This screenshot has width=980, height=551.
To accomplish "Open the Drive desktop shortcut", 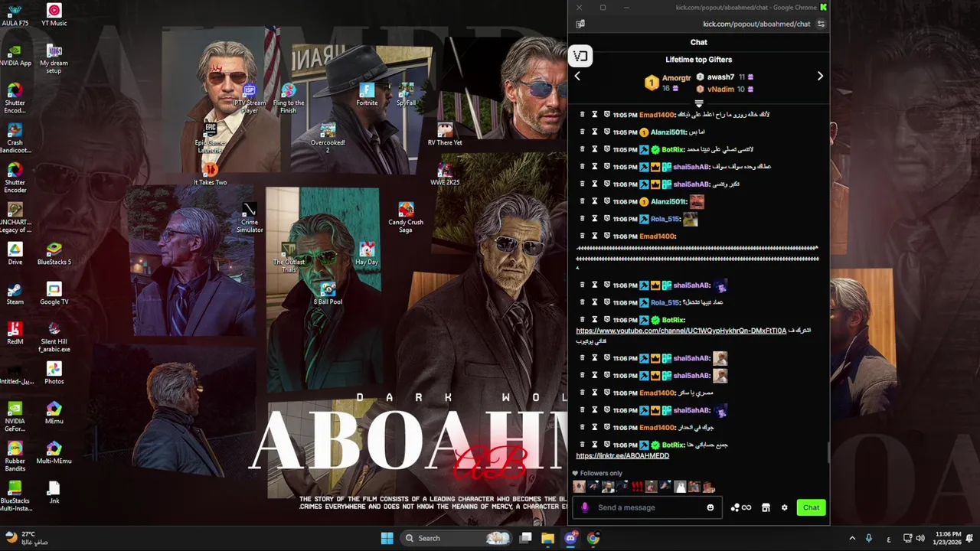I will (x=15, y=253).
